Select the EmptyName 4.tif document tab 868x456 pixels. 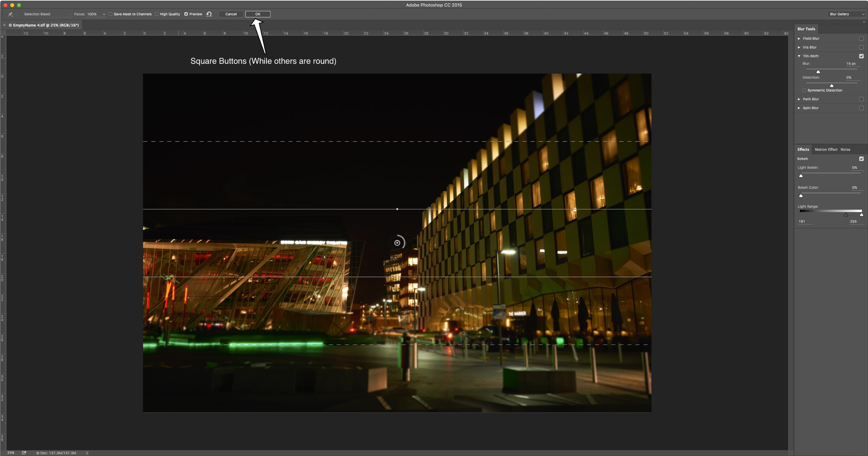coord(44,25)
